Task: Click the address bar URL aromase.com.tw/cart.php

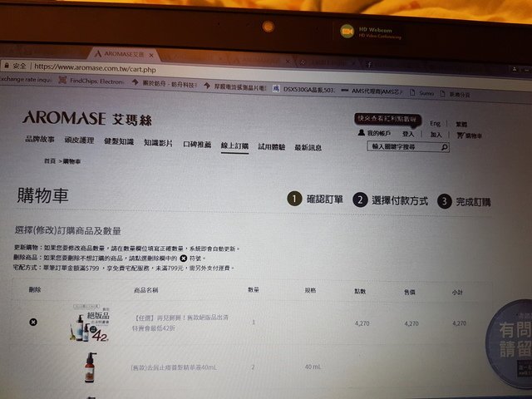Action: coord(95,67)
